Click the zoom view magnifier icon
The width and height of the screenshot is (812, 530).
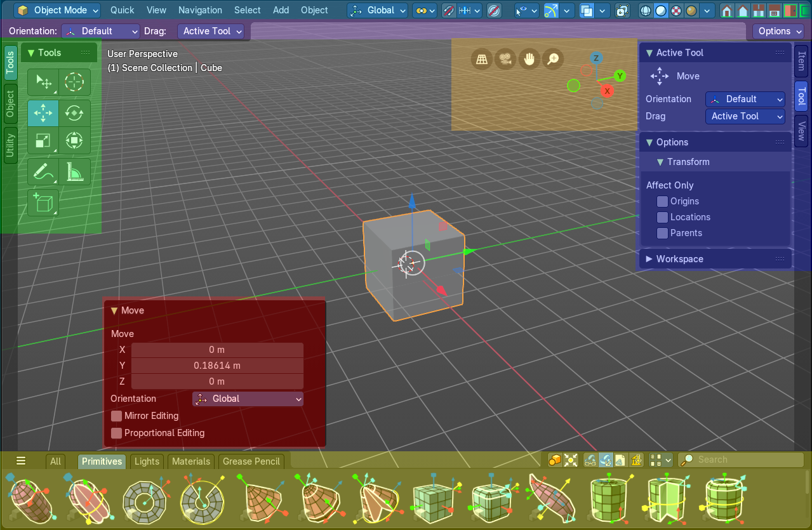point(553,59)
